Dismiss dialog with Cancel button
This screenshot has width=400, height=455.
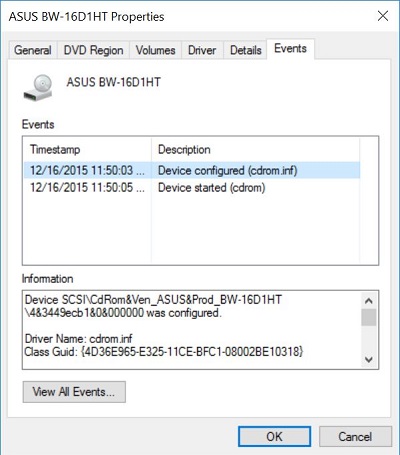click(x=355, y=436)
